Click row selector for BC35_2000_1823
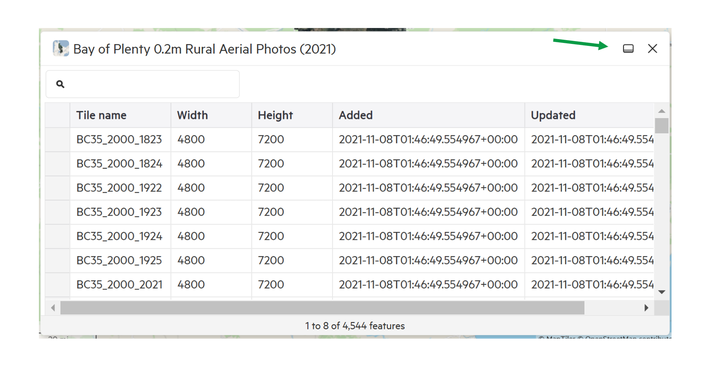This screenshot has height=373, width=720. point(57,140)
